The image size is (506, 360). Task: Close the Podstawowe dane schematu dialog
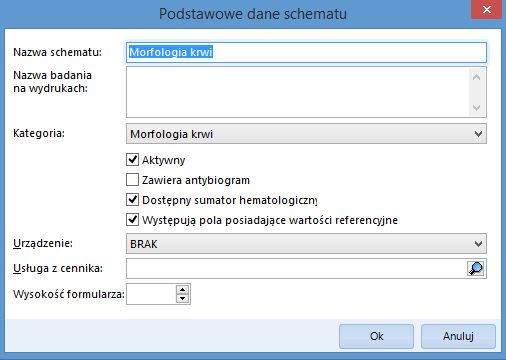tap(487, 10)
